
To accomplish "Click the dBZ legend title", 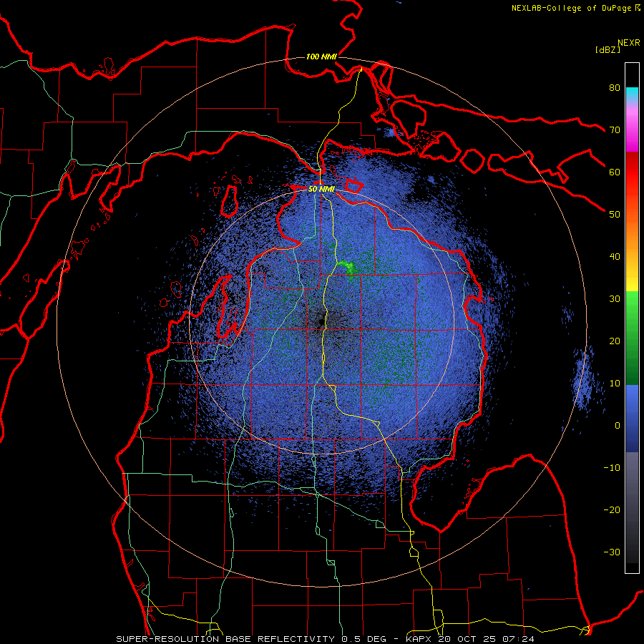I will point(608,49).
